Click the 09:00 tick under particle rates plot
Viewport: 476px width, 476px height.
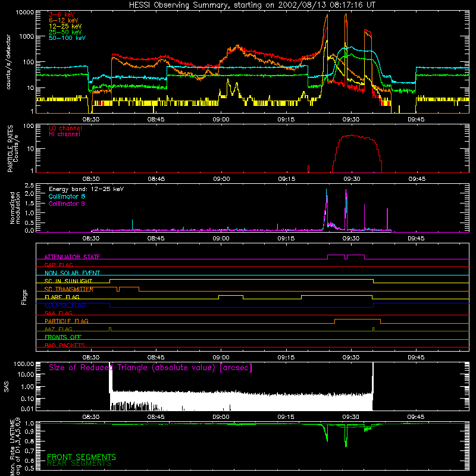click(x=221, y=179)
